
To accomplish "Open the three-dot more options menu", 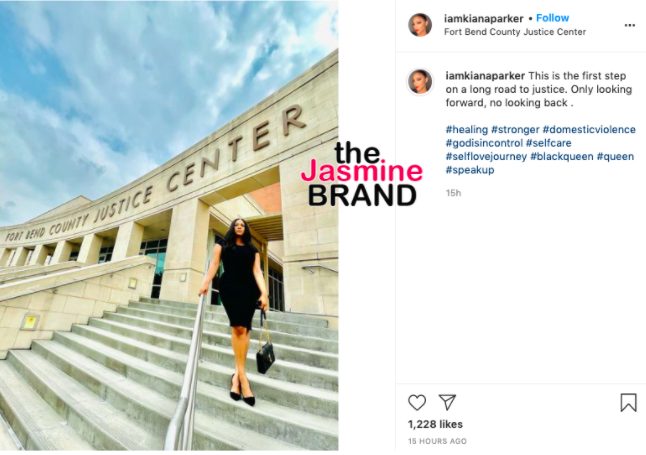I will tap(630, 25).
